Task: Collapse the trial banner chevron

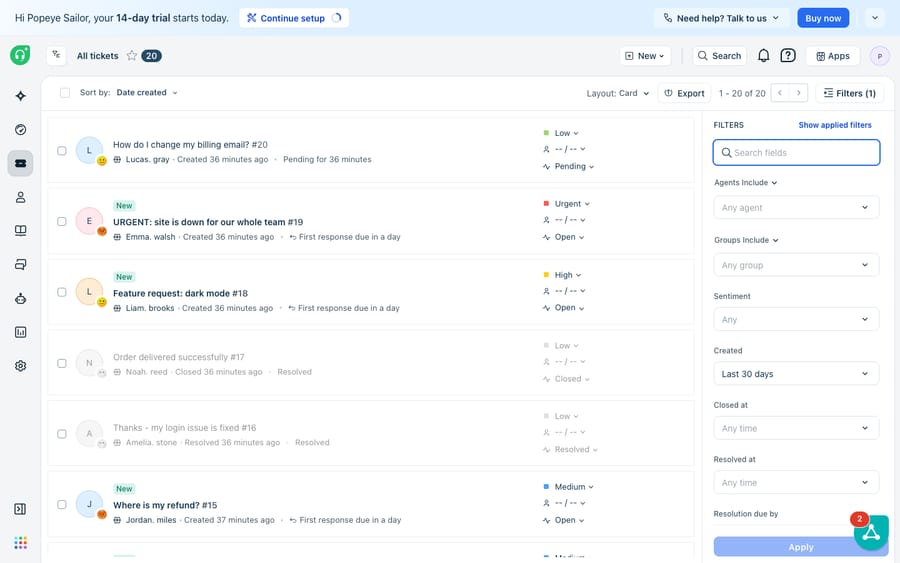Action: point(875,18)
